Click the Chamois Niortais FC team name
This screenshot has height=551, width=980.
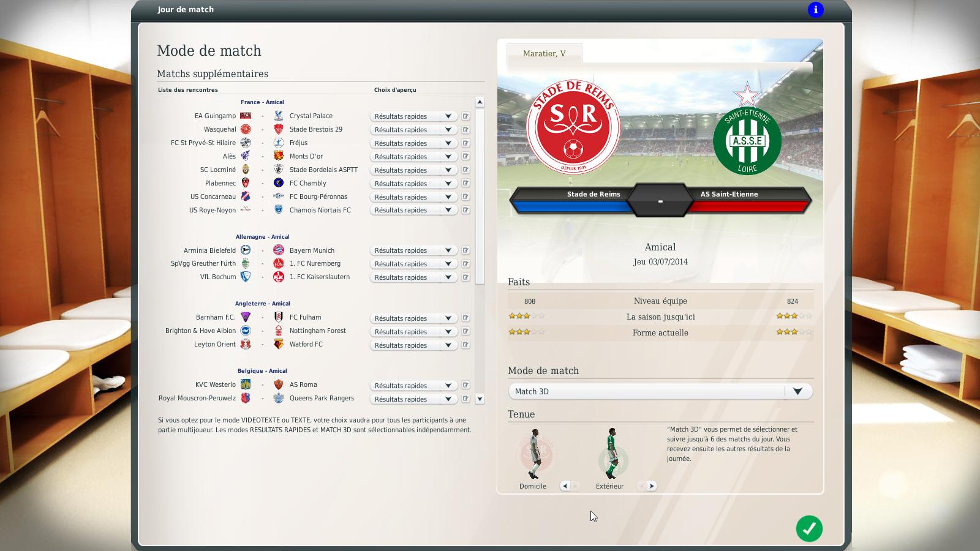(x=320, y=210)
